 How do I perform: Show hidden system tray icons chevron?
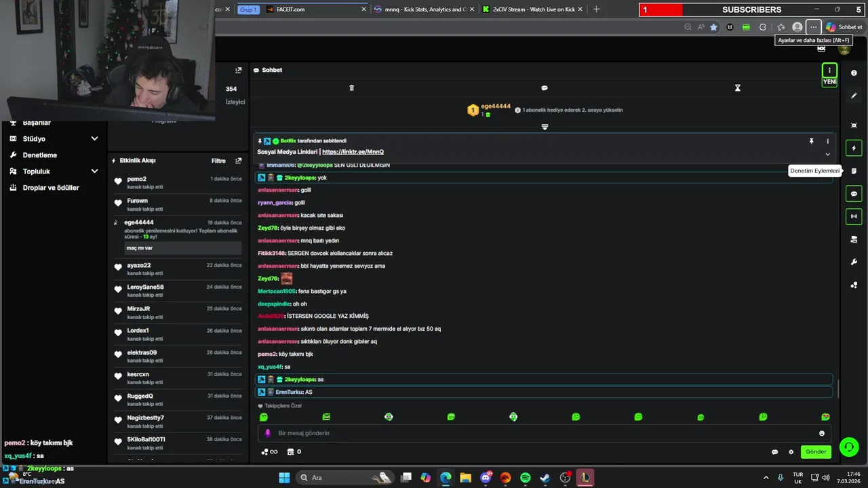tap(766, 478)
